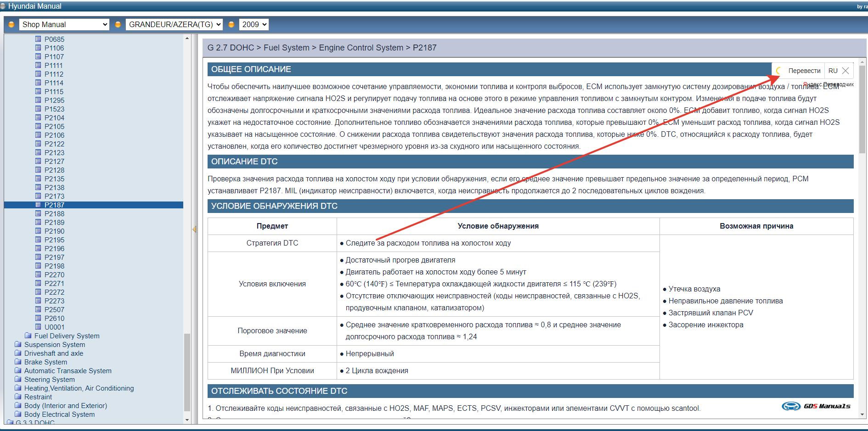This screenshot has width=868, height=431.
Task: Click the document icon beside P1295
Action: [x=39, y=100]
